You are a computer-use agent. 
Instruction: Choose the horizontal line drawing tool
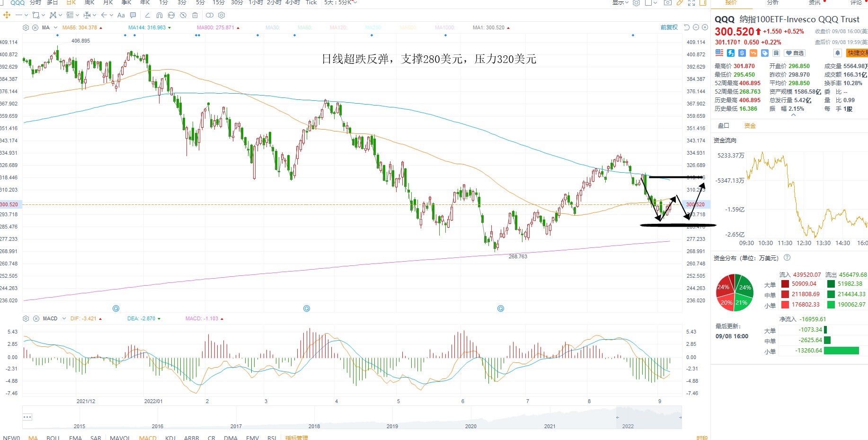19,15
